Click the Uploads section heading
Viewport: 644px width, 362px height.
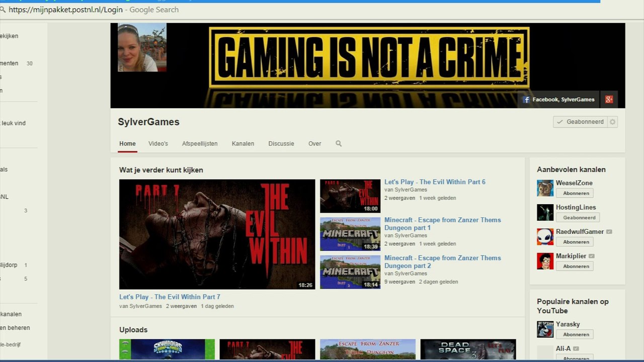click(x=133, y=330)
